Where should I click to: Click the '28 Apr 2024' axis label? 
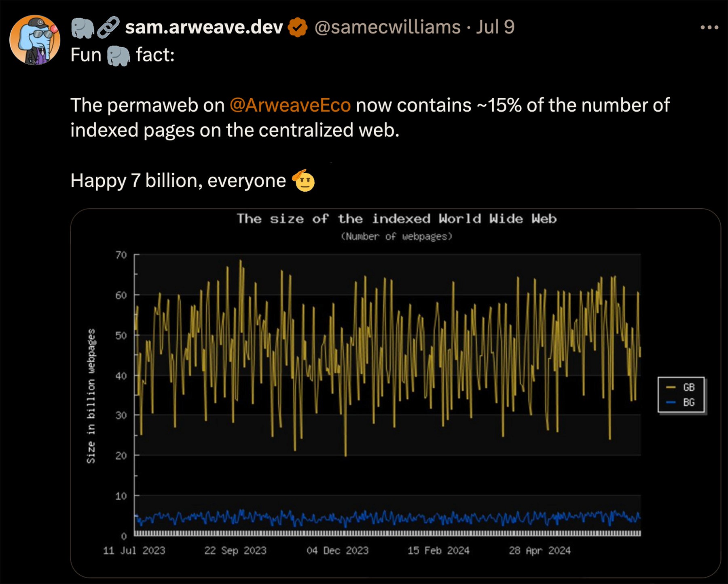click(x=540, y=550)
